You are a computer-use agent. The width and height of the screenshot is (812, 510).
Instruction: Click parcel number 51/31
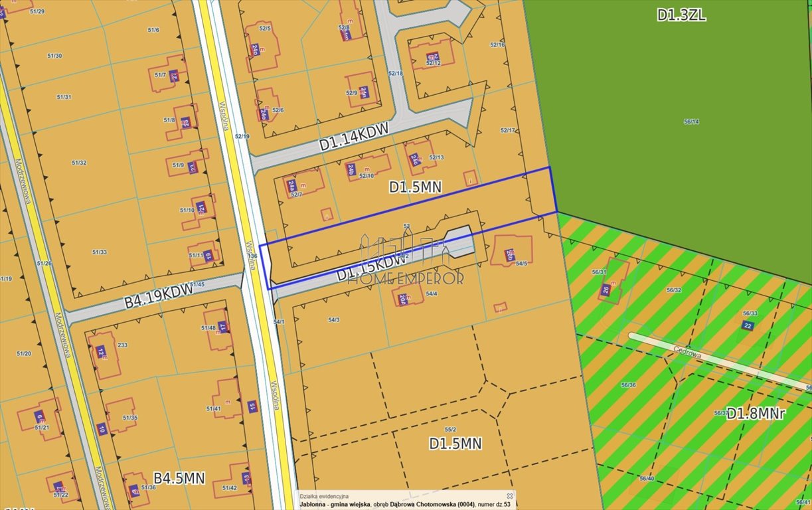[x=64, y=97]
